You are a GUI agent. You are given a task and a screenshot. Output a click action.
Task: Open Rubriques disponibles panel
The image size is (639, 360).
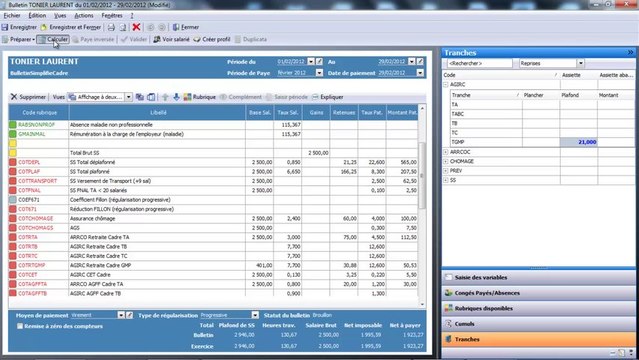click(x=538, y=309)
